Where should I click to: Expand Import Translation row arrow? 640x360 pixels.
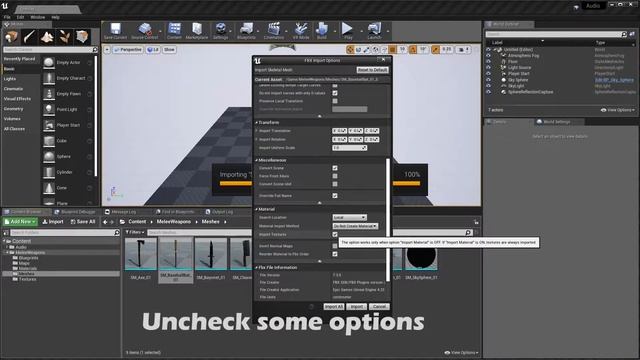point(256,131)
